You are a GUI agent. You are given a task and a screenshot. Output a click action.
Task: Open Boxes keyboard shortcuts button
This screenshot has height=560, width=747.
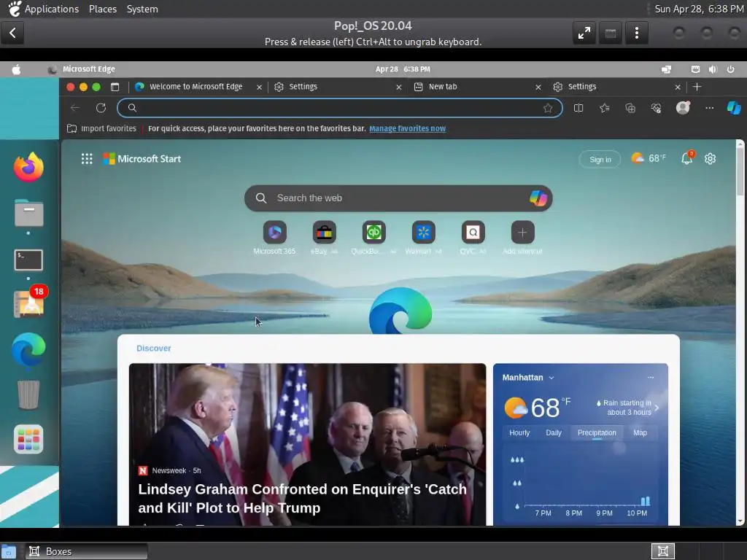(611, 33)
